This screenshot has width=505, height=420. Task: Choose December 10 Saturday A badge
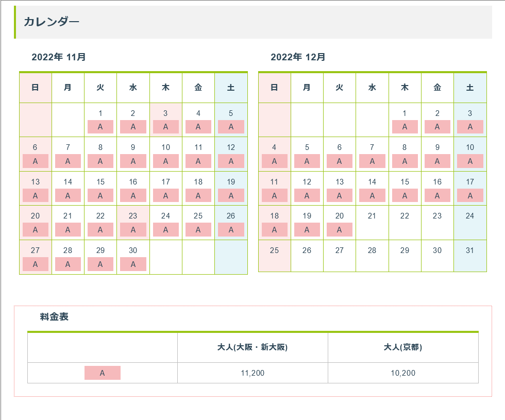470,161
